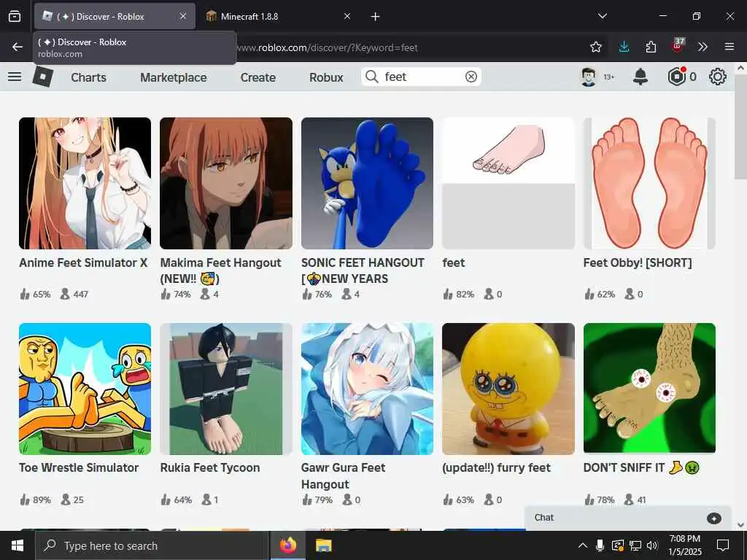Open Roblox notifications bell
Viewport: 747px width, 560px height.
[640, 77]
